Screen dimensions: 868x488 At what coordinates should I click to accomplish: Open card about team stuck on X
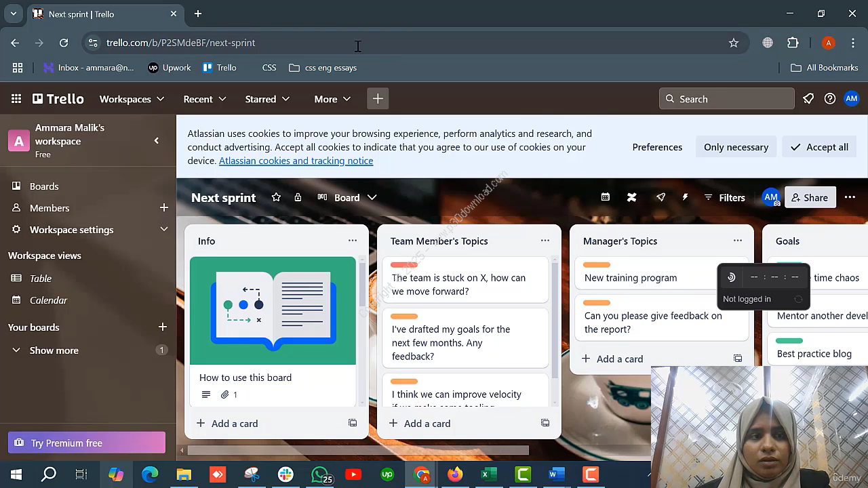tap(465, 279)
